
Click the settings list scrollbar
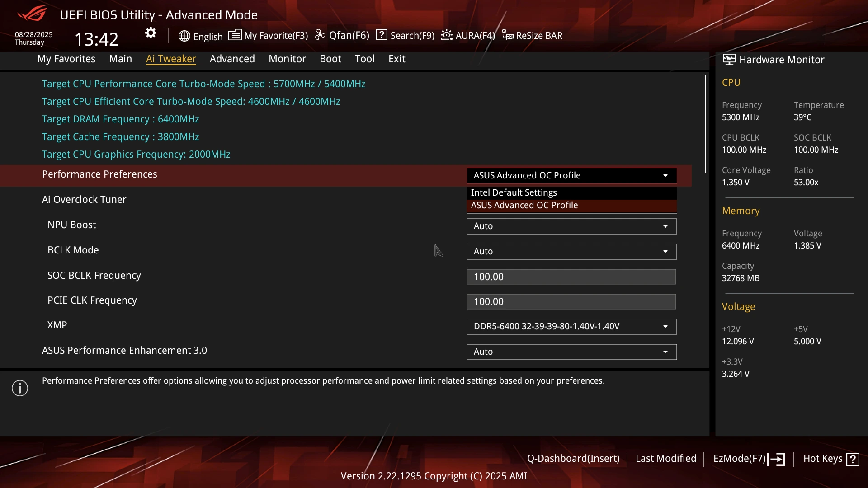pyautogui.click(x=705, y=124)
